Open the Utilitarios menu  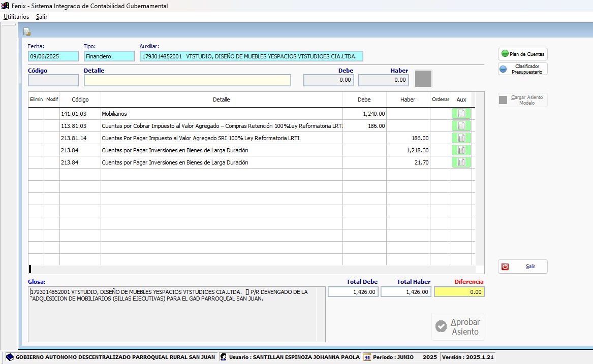pyautogui.click(x=16, y=17)
